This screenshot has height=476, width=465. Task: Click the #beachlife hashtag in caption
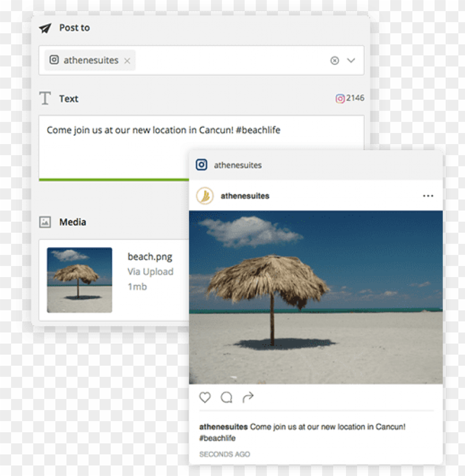tap(218, 438)
